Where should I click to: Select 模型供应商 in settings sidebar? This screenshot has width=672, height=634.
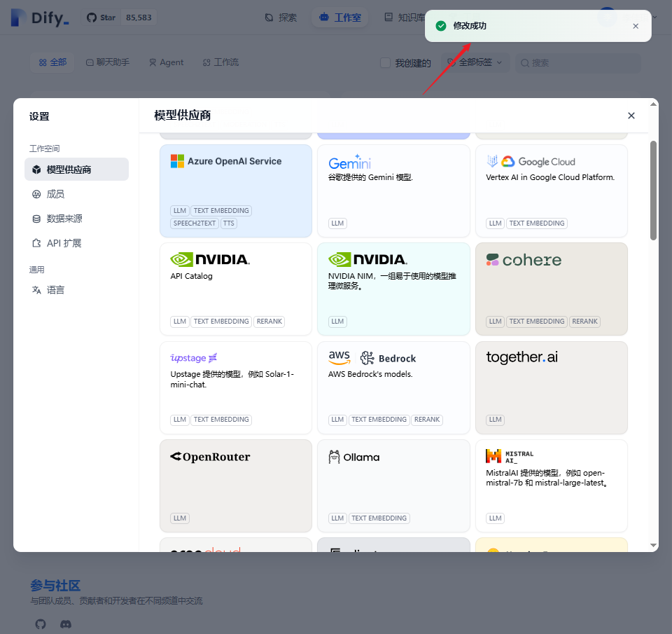tap(77, 170)
